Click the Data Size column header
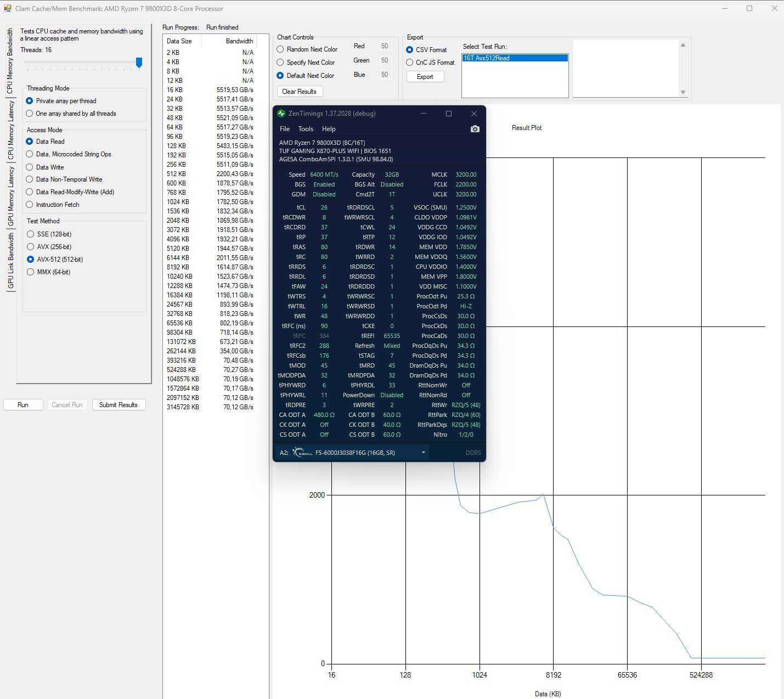The width and height of the screenshot is (784, 699). (182, 41)
